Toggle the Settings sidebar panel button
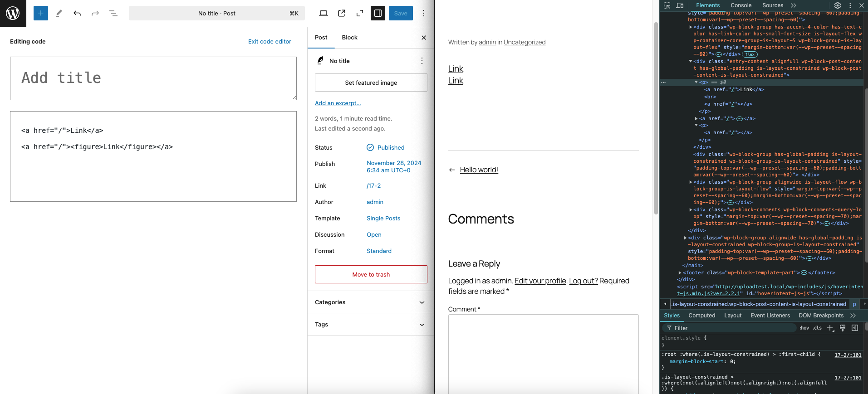Viewport: 868px width, 394px height. coord(378,13)
